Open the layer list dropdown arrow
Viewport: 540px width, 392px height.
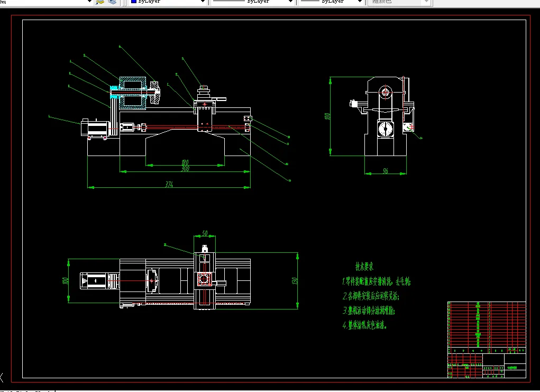pos(89,2)
